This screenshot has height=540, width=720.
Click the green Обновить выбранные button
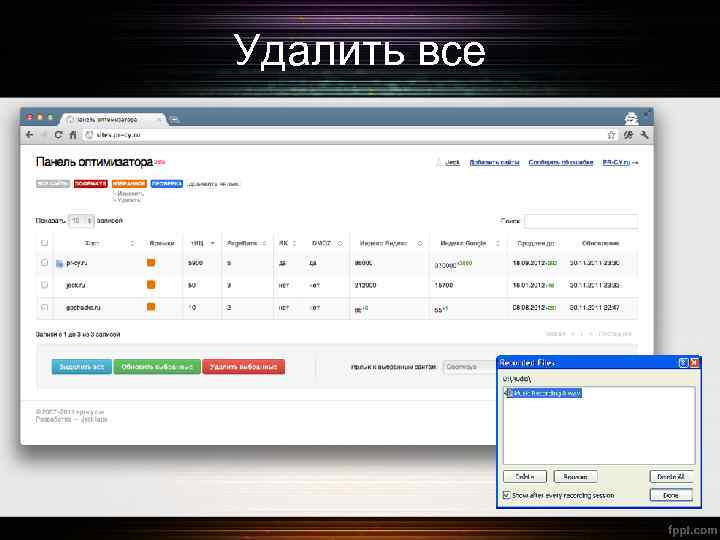tap(157, 367)
